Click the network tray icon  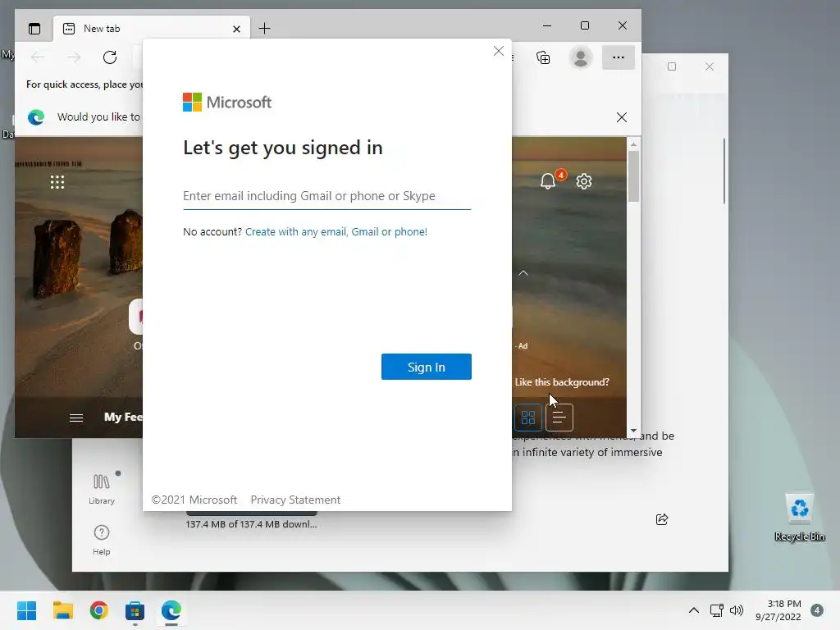click(717, 610)
